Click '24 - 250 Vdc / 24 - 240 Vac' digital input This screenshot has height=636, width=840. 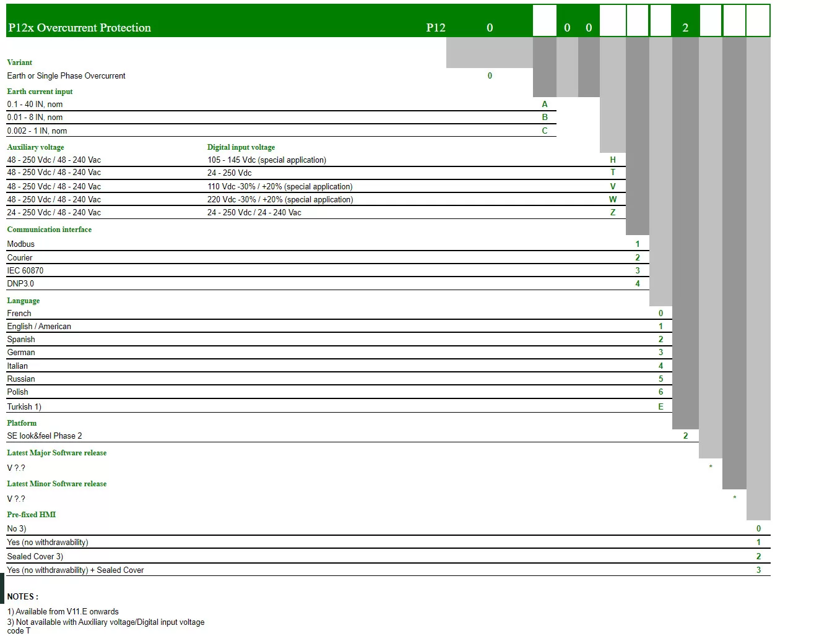(x=254, y=212)
